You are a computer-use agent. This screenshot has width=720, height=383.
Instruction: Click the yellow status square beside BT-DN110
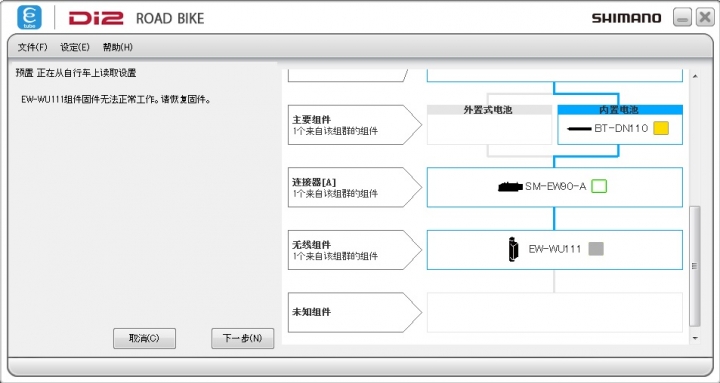661,128
